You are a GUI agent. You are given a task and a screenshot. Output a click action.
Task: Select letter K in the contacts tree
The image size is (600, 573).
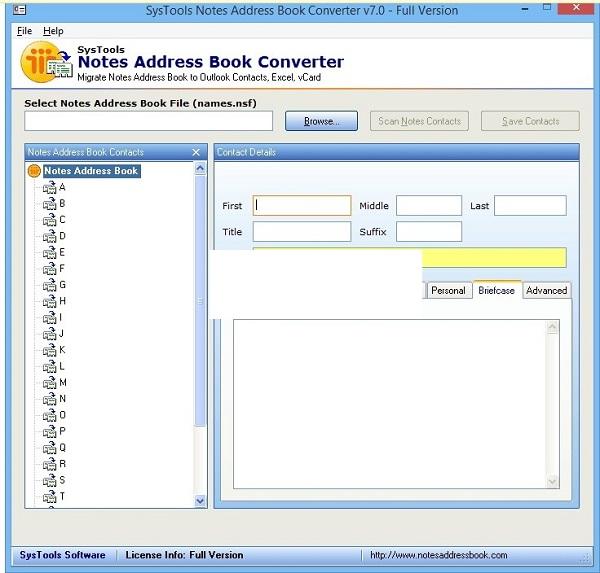(x=62, y=350)
